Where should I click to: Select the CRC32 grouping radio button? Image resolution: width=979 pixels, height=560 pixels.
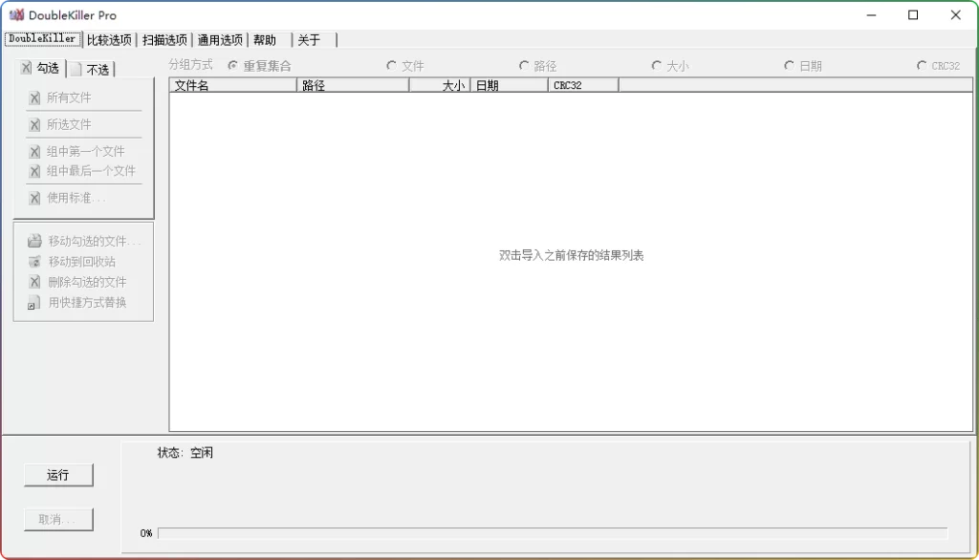click(x=923, y=66)
